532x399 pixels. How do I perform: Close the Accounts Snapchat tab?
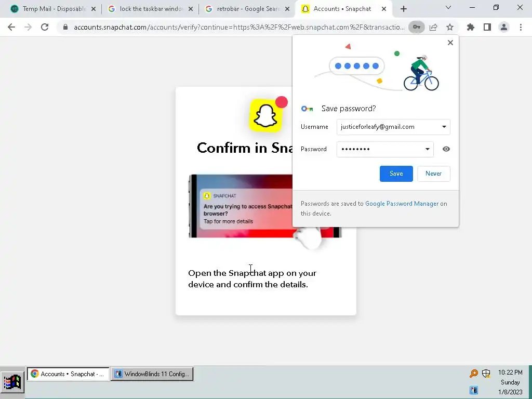tap(384, 9)
